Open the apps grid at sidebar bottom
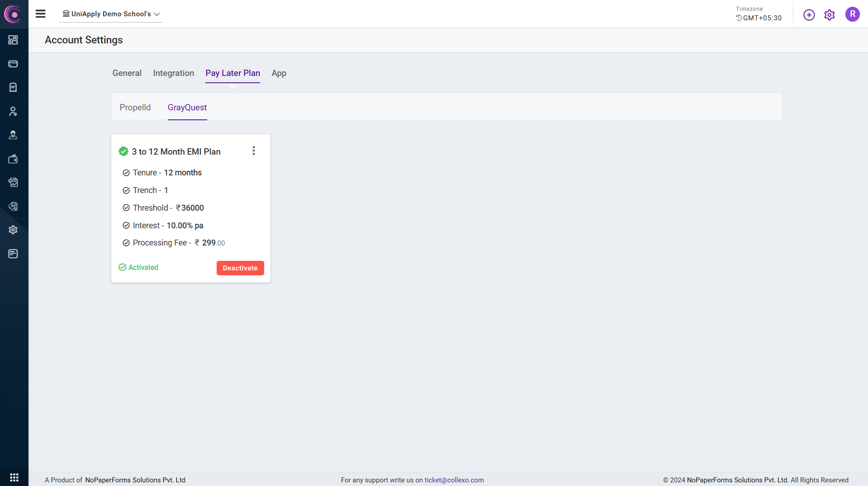This screenshot has height=486, width=868. (14, 477)
